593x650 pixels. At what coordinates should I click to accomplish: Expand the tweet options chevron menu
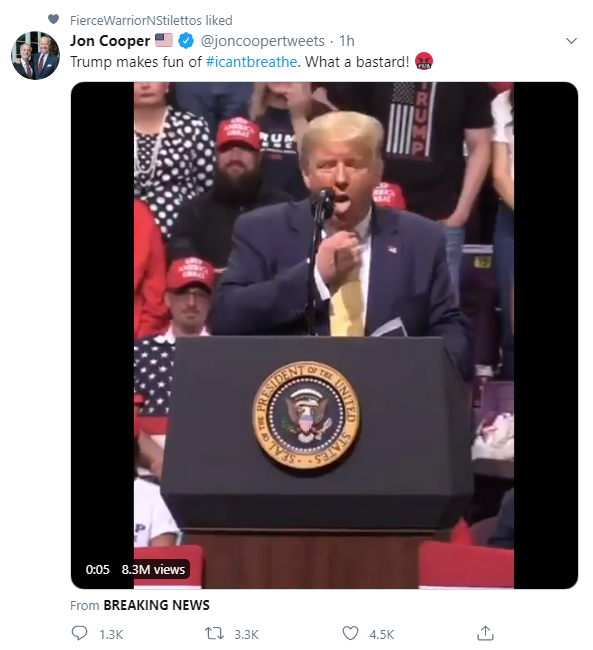click(x=571, y=41)
